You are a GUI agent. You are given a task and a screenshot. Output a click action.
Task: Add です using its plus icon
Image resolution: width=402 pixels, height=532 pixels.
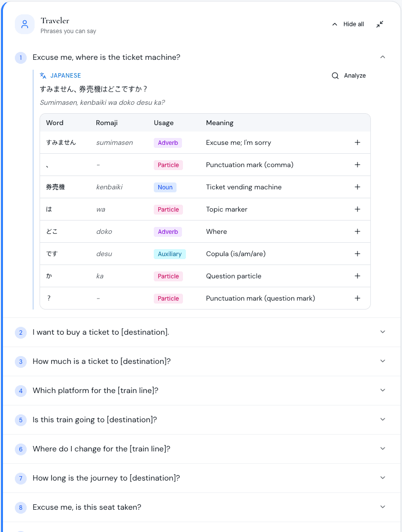[x=357, y=254]
